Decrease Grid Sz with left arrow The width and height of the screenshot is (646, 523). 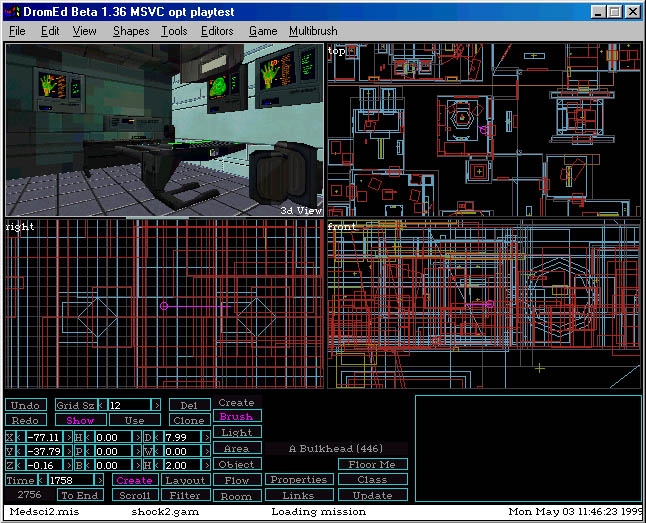[x=103, y=405]
